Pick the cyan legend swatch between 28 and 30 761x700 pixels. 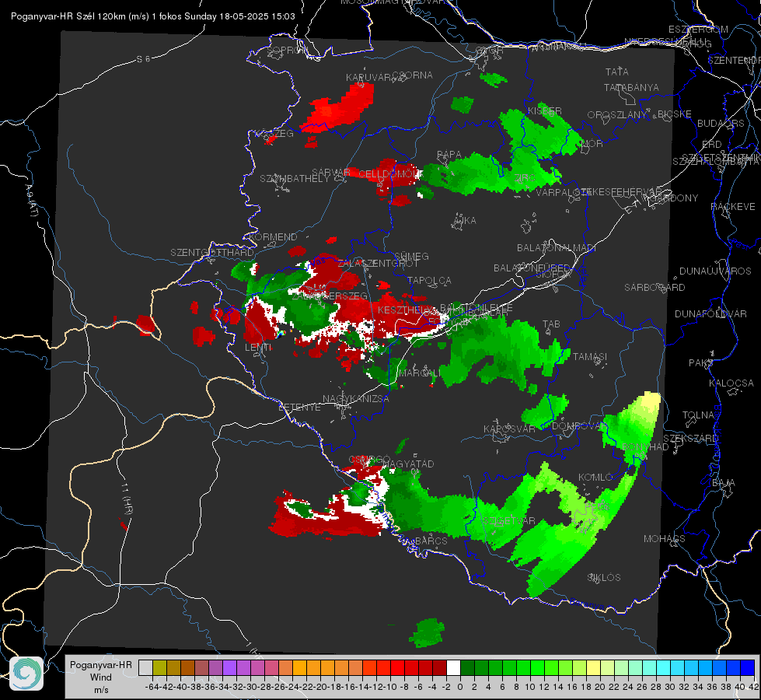click(x=664, y=667)
